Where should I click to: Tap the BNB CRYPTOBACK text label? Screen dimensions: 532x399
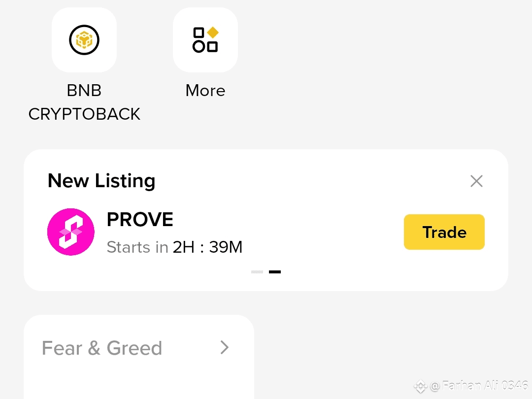(x=84, y=102)
